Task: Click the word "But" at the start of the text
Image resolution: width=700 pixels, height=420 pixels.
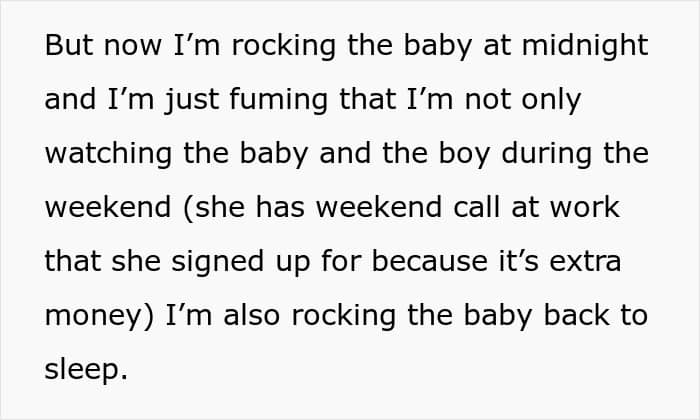Action: click(x=69, y=45)
